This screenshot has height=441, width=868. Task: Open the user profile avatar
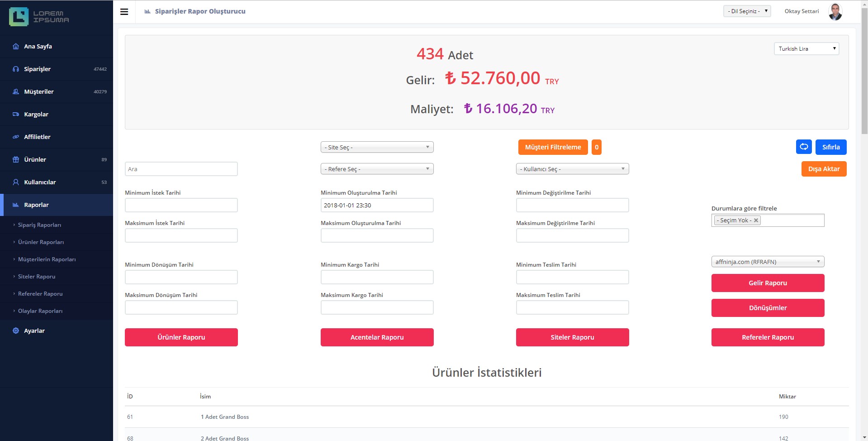pyautogui.click(x=835, y=12)
